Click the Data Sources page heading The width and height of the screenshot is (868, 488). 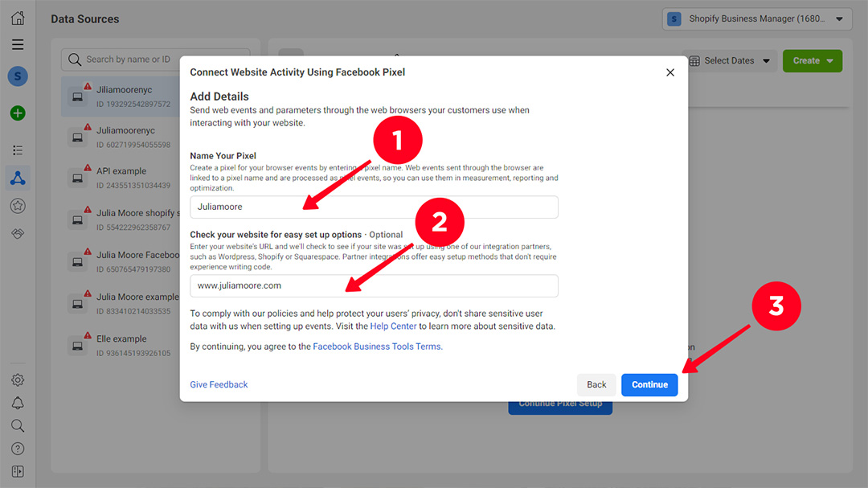click(84, 18)
